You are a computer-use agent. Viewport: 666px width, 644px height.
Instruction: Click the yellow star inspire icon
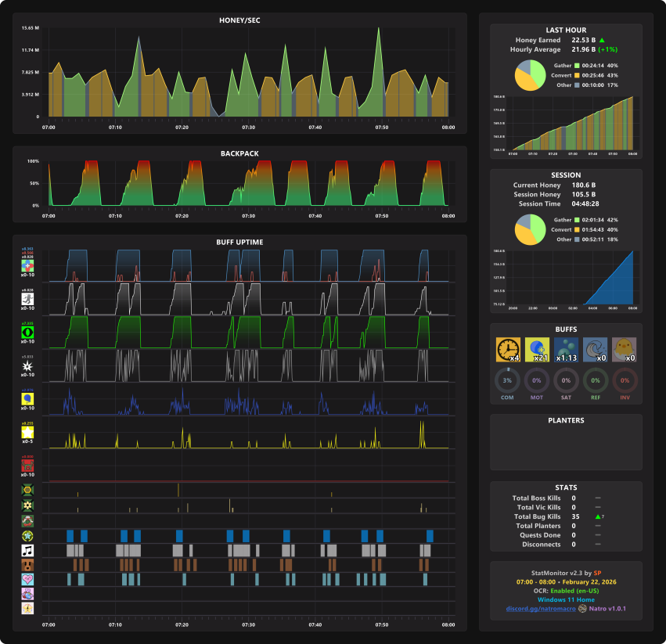click(x=27, y=433)
